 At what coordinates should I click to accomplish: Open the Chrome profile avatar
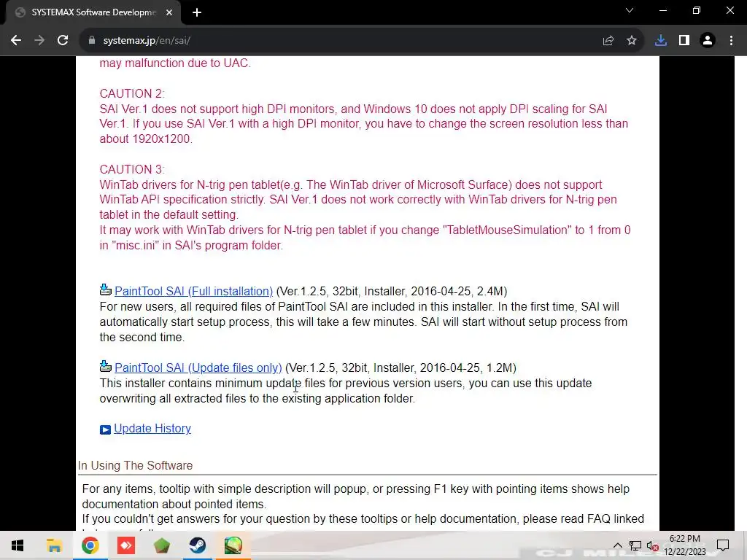(x=708, y=41)
